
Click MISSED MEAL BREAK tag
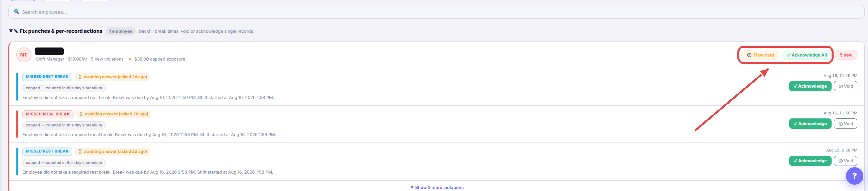coord(48,114)
